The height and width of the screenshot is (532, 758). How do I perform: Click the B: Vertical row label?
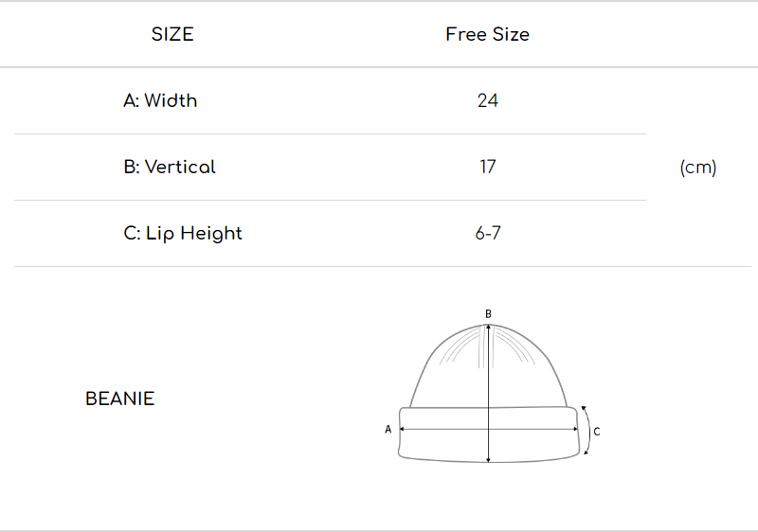[x=170, y=167]
